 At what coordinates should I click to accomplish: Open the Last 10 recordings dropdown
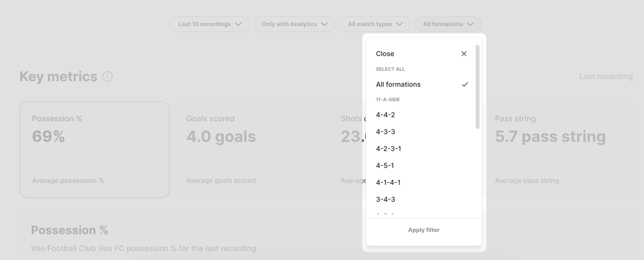tap(210, 24)
